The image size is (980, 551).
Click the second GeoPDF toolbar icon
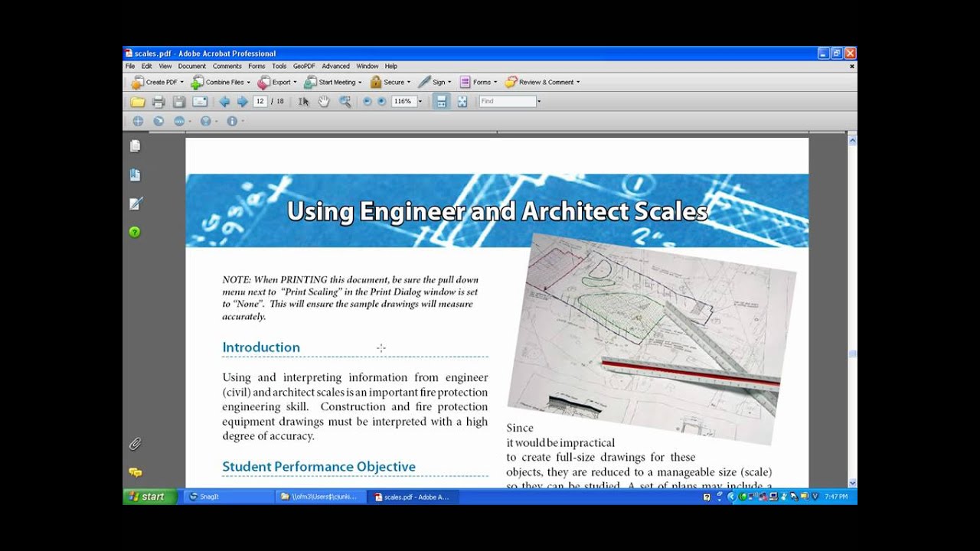[x=158, y=121]
